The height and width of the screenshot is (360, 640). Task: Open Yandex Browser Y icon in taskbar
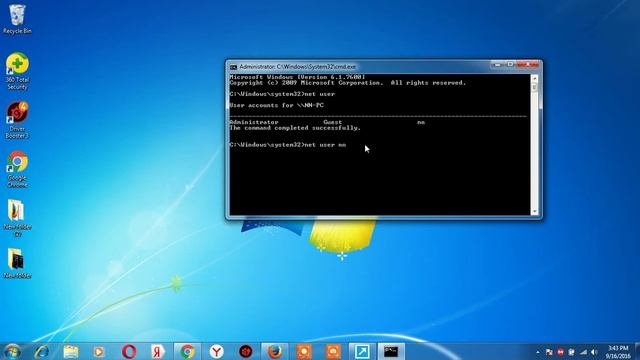click(217, 351)
